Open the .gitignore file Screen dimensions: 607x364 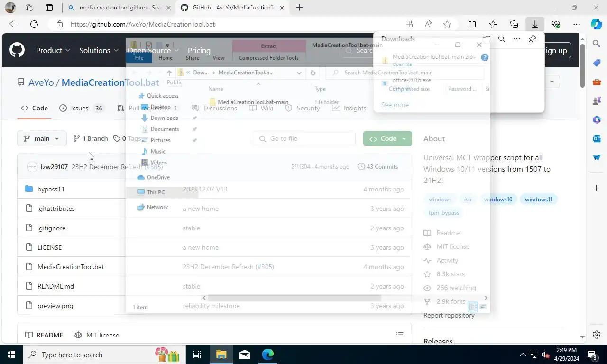[51, 228]
